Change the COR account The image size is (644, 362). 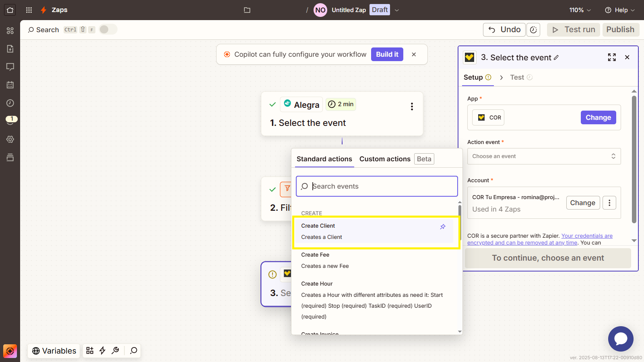click(583, 203)
